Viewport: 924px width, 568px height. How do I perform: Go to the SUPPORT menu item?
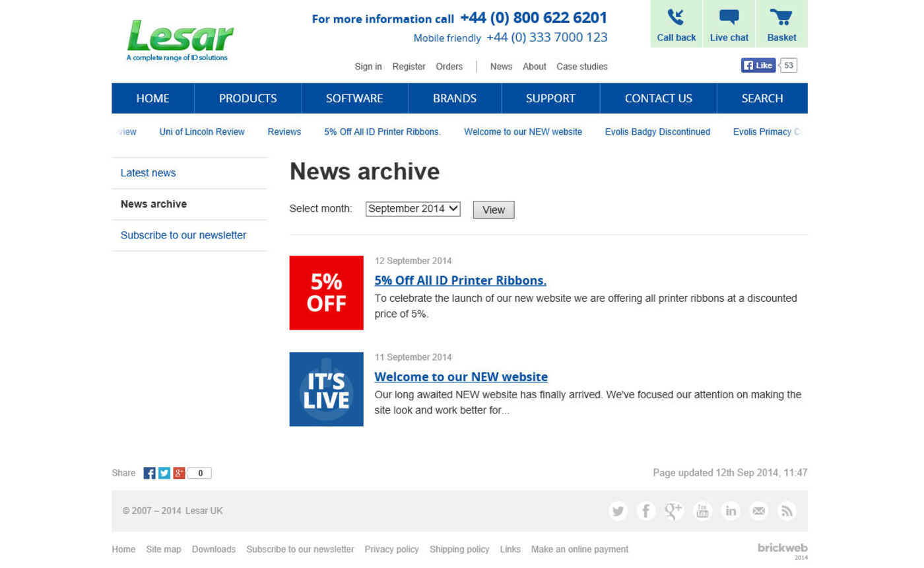550,98
